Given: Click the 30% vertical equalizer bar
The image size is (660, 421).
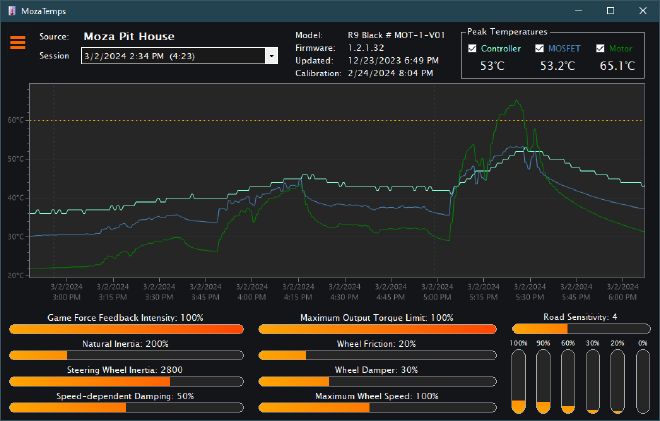Looking at the screenshot, I should 592,380.
